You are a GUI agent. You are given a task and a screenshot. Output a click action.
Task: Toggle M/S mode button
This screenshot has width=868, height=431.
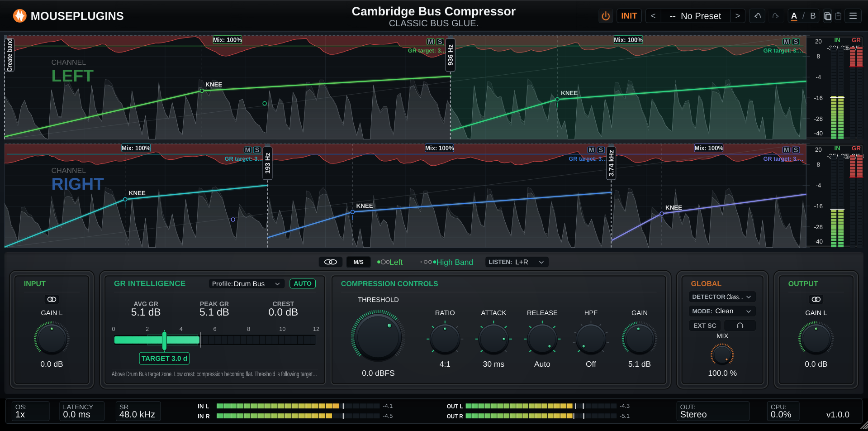(x=358, y=262)
